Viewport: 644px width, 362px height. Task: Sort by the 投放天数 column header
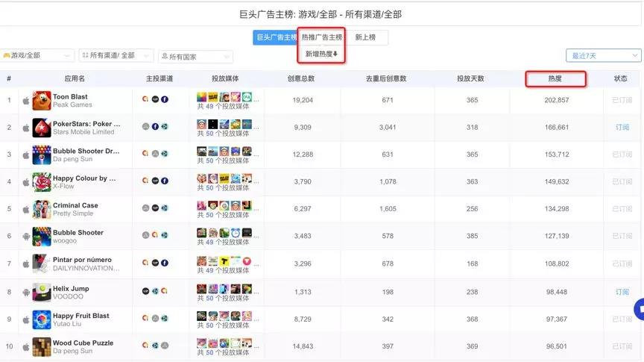click(x=470, y=78)
